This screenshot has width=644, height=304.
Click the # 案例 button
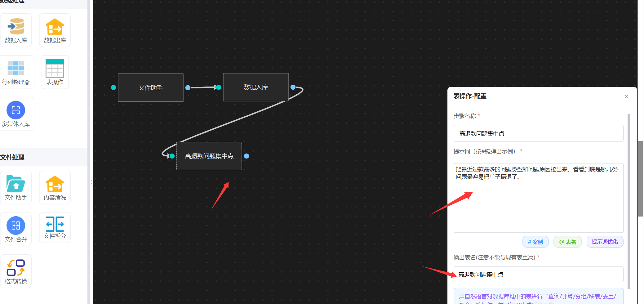(535, 242)
